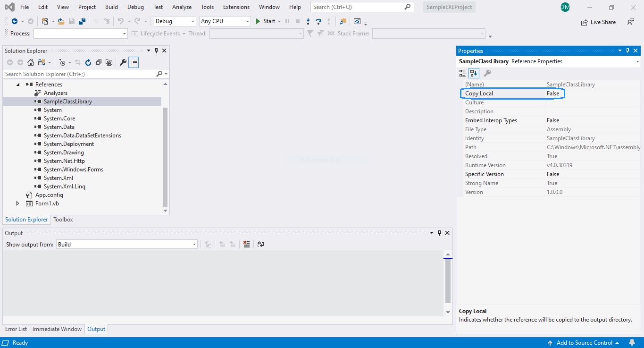Switch Properties panel to Categorized view
This screenshot has width=644, height=348.
pyautogui.click(x=463, y=73)
